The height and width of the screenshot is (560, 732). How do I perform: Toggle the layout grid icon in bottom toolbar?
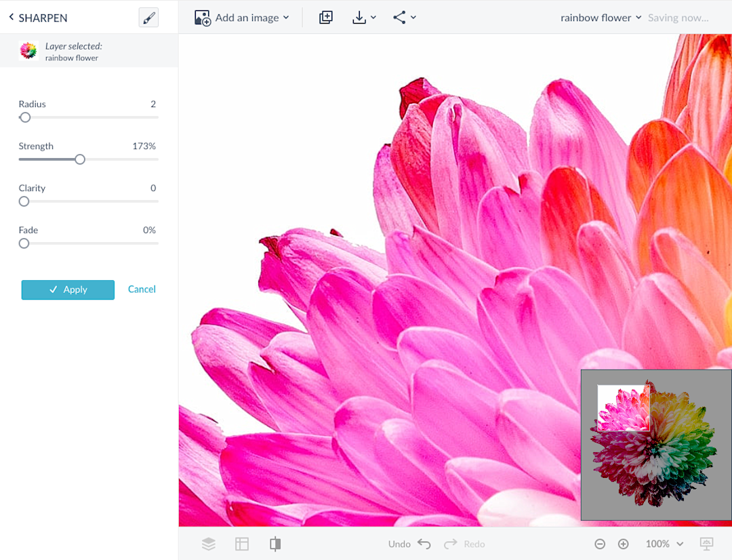click(x=242, y=544)
